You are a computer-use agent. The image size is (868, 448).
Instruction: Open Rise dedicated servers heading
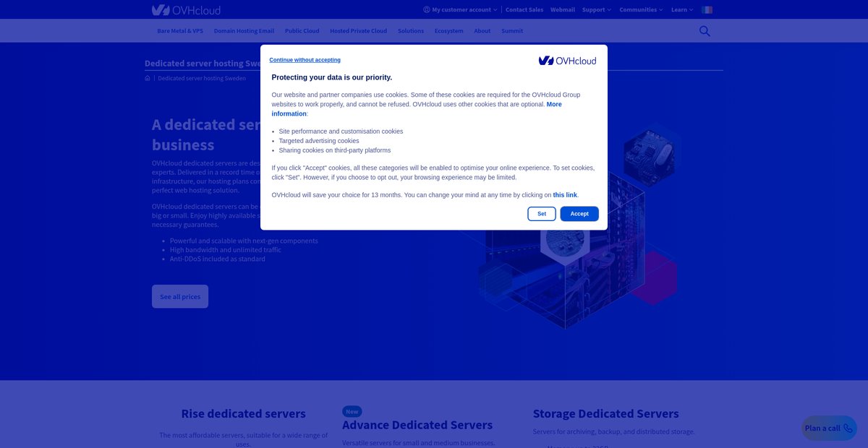click(x=243, y=414)
